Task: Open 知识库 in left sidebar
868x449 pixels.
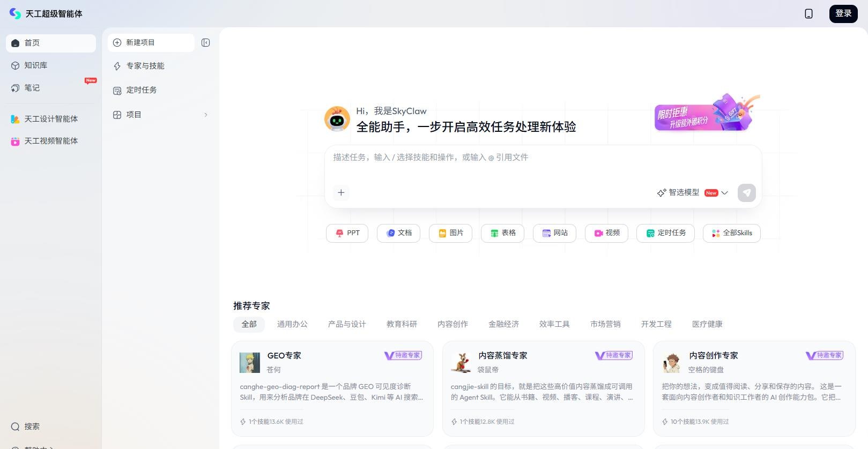Action: [51, 65]
